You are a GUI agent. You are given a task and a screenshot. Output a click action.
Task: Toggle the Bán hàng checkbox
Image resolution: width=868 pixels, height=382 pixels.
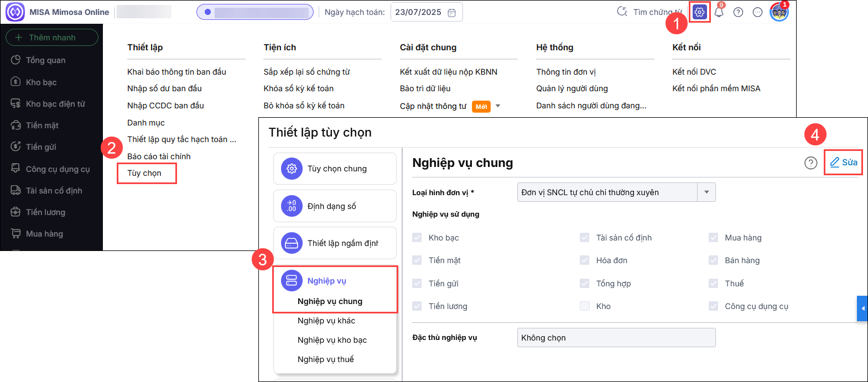[x=713, y=260]
